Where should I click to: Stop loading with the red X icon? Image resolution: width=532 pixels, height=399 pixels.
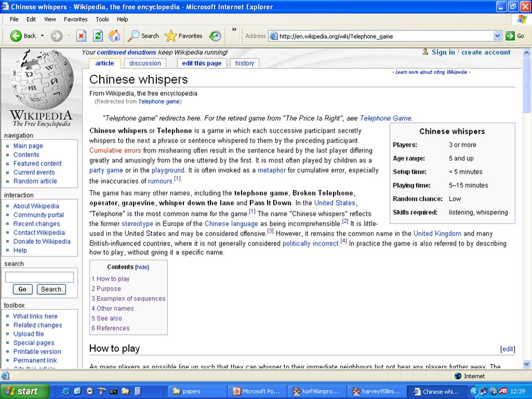(x=81, y=35)
